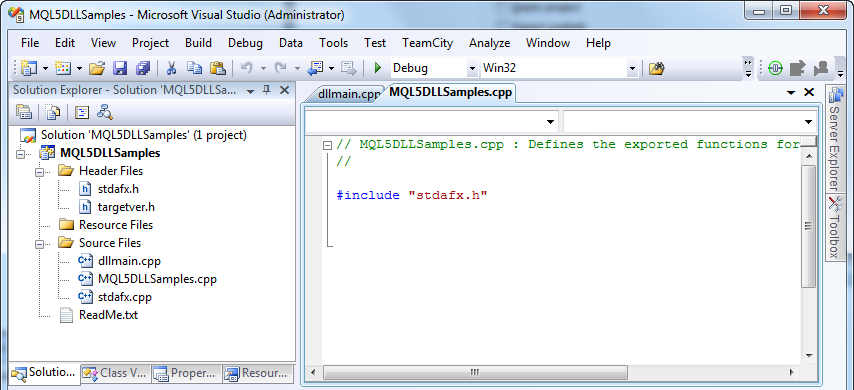Open standard toolbar options overflow

(748, 69)
